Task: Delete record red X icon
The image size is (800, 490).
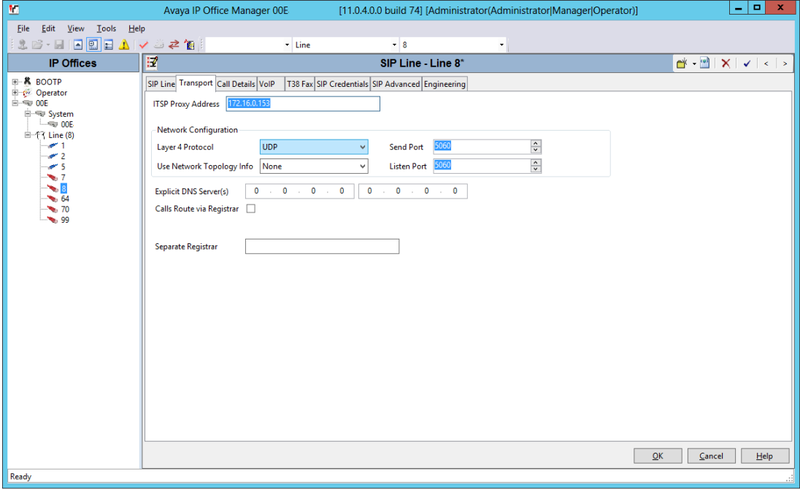Action: pyautogui.click(x=726, y=63)
